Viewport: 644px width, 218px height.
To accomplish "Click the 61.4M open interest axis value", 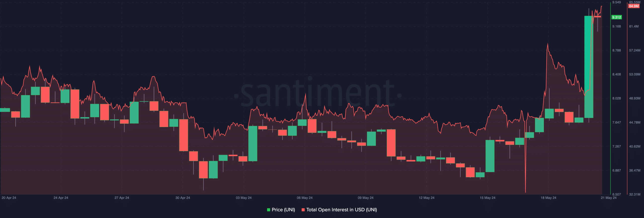I will (634, 26).
